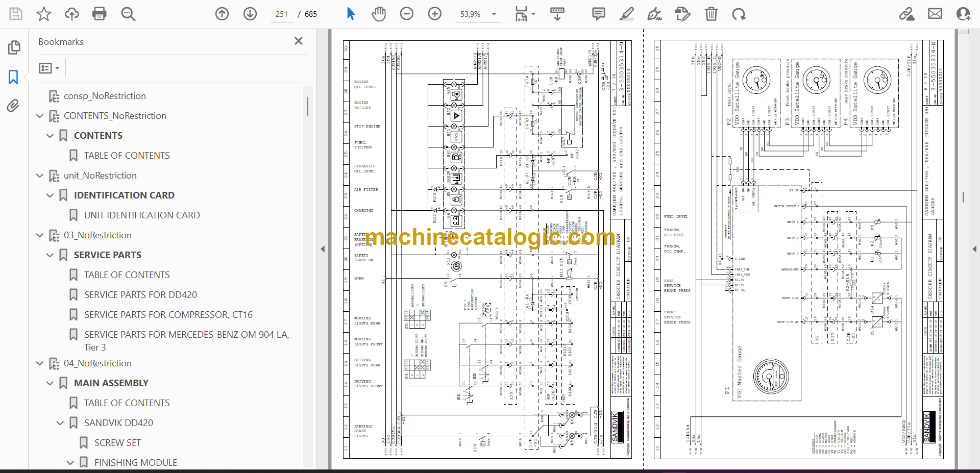Viewport: 980px width, 473px height.
Task: Delete with trash can icon
Action: 711,14
